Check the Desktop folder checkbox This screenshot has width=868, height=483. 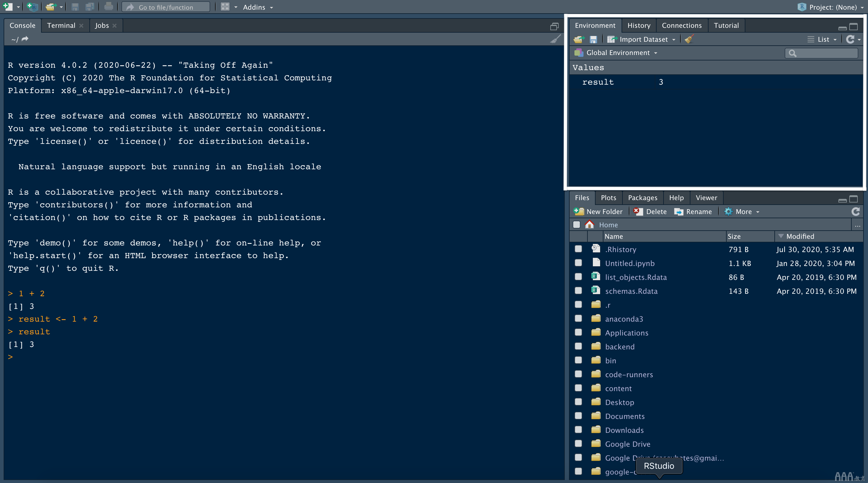coord(578,402)
